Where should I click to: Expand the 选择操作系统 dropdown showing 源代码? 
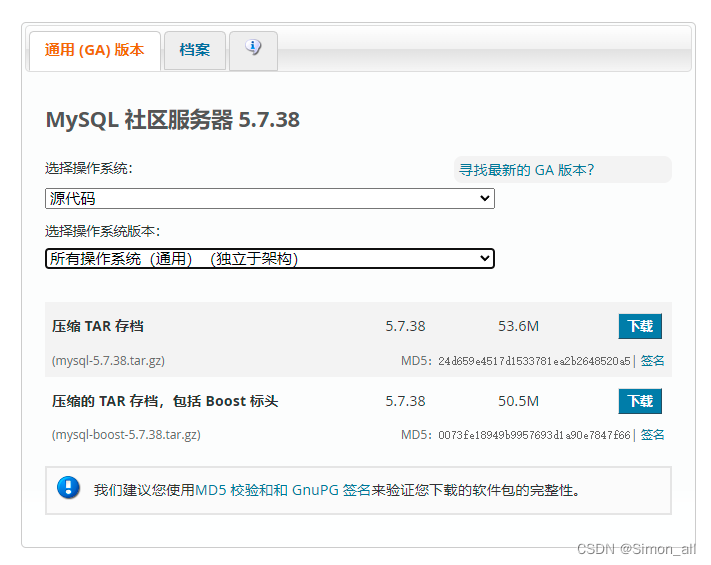tap(270, 199)
